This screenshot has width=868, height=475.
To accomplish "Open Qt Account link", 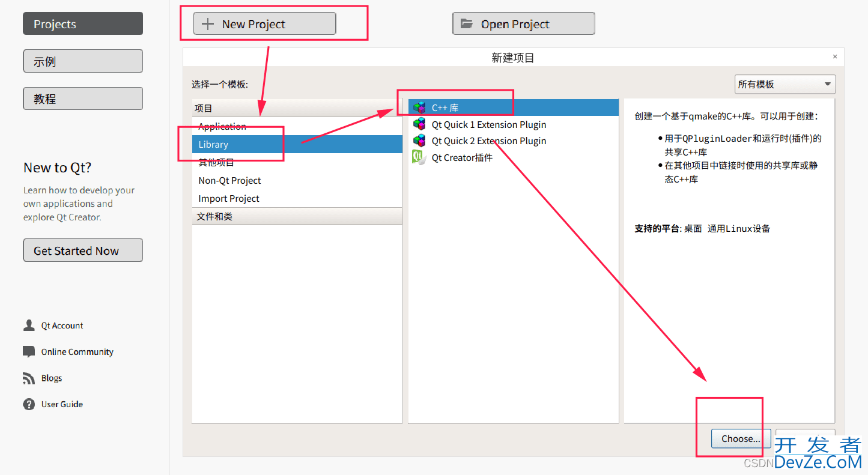I will (62, 325).
